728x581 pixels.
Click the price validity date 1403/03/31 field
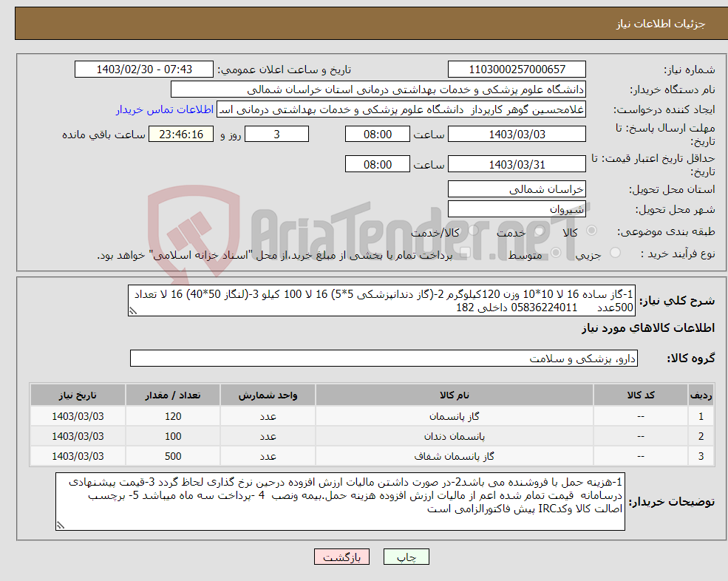point(517,164)
